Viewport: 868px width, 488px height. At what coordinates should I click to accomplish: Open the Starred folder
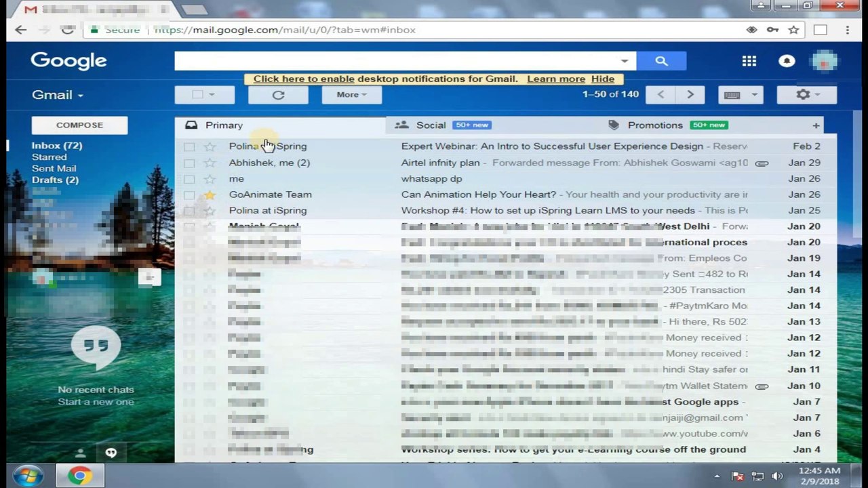click(x=49, y=157)
